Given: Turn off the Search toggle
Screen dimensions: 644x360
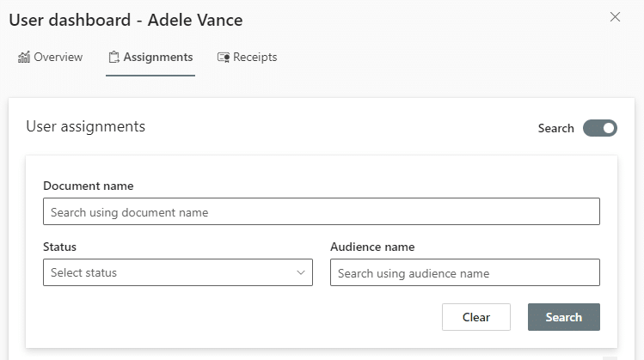Looking at the screenshot, I should click(599, 128).
